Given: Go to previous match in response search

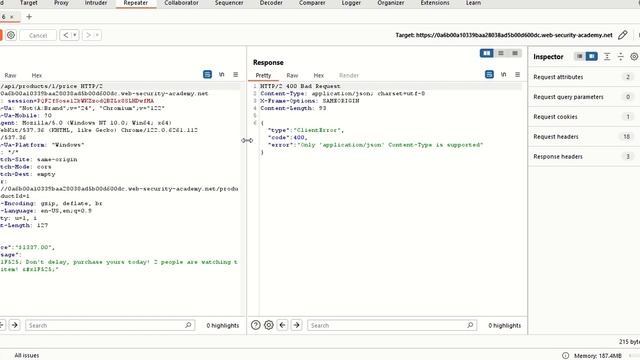Looking at the screenshot, I should coord(282,325).
